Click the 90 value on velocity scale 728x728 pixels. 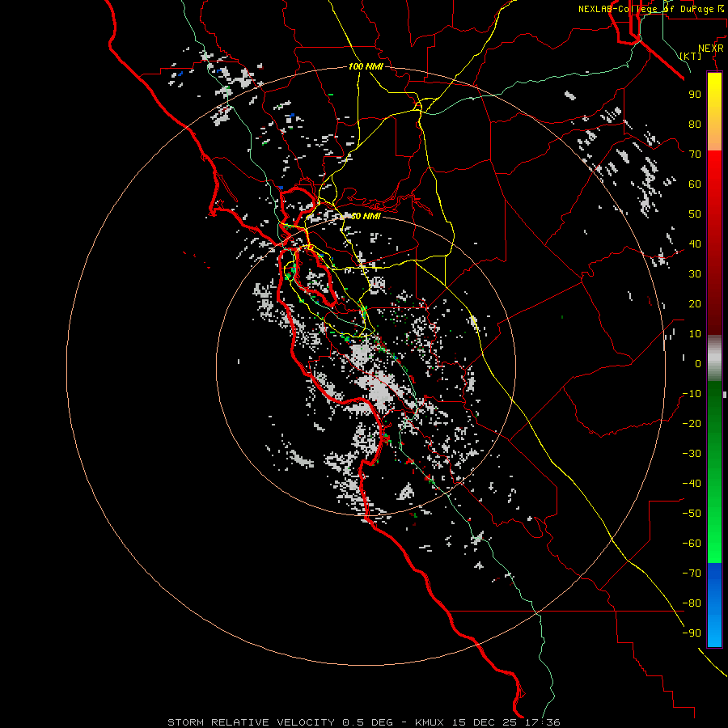[695, 95]
